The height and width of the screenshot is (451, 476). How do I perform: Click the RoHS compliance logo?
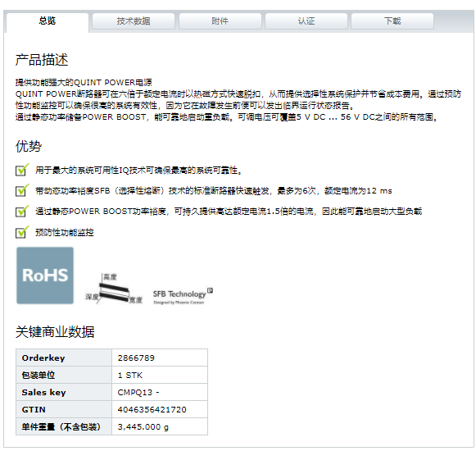pyautogui.click(x=45, y=276)
